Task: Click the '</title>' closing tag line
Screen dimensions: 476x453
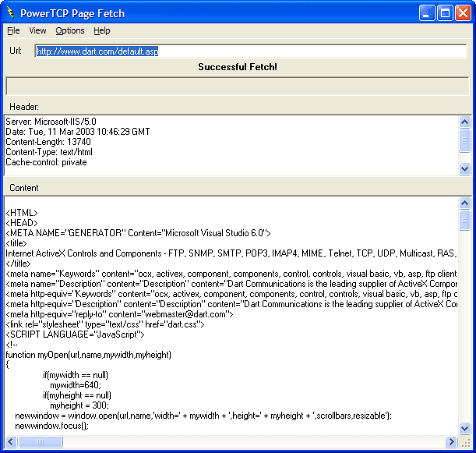Action: (18, 264)
